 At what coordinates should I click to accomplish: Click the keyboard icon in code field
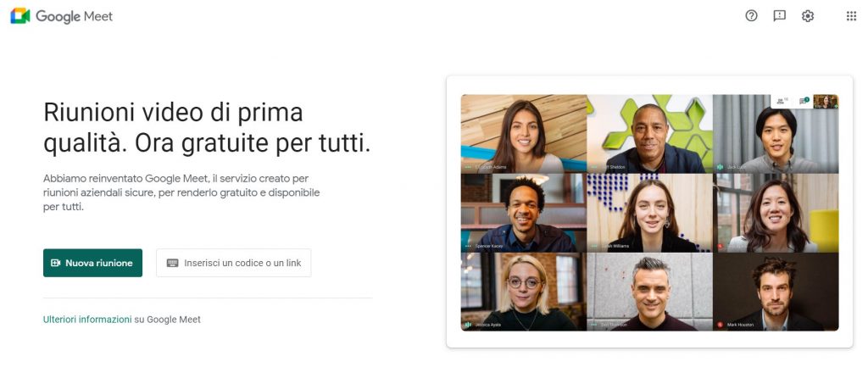click(173, 263)
